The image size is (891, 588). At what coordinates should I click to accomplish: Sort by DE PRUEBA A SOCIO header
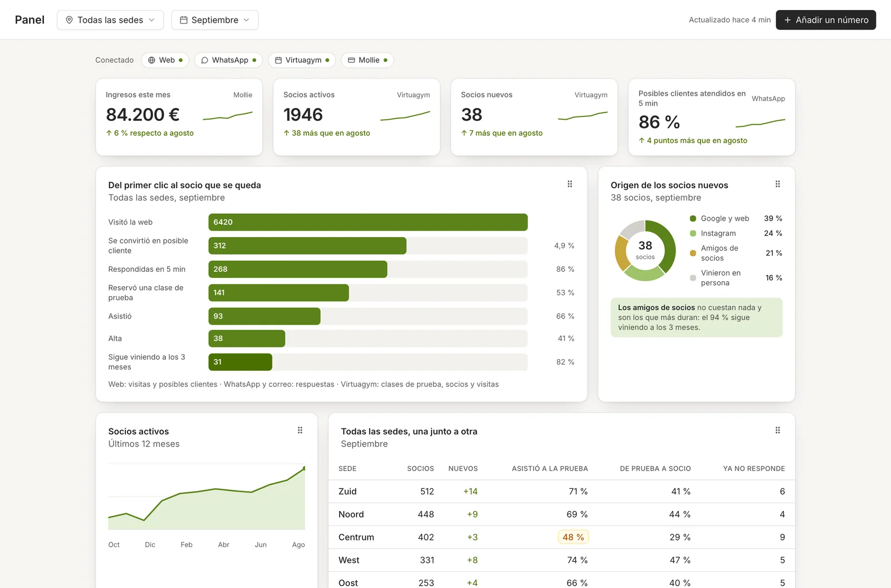[x=655, y=469]
